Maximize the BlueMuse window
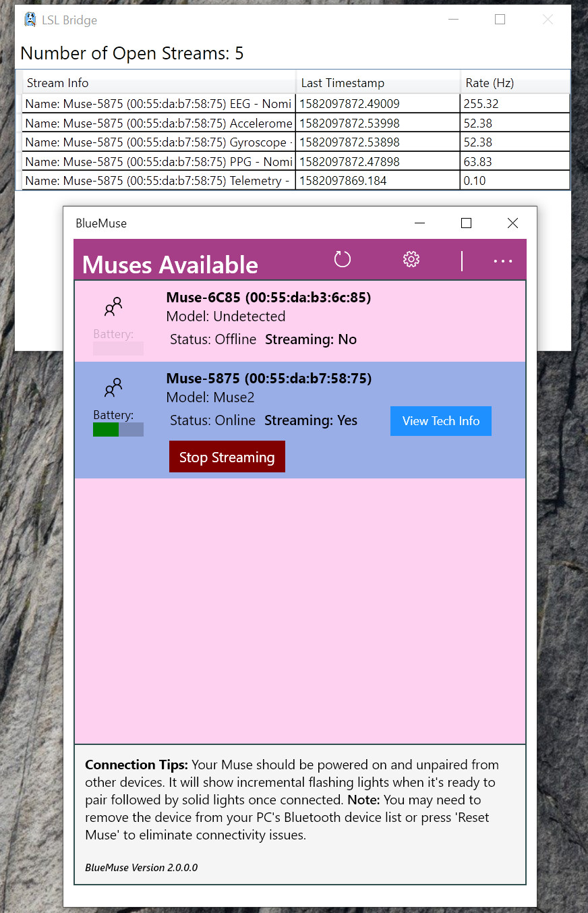Screen dimensions: 588x913 pyautogui.click(x=466, y=223)
